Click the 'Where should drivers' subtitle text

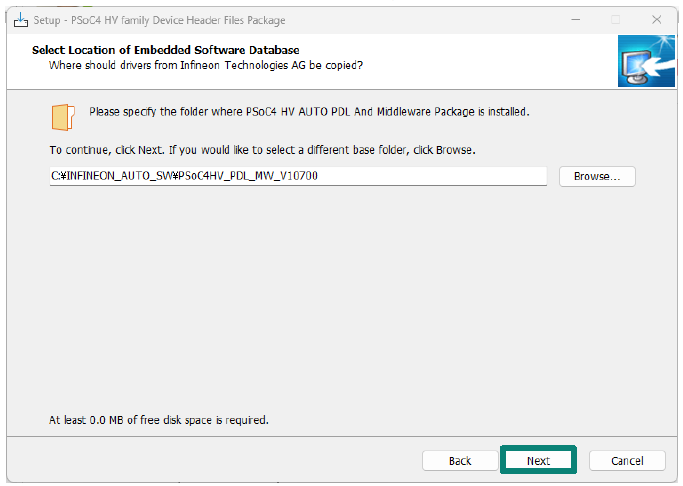coord(206,65)
